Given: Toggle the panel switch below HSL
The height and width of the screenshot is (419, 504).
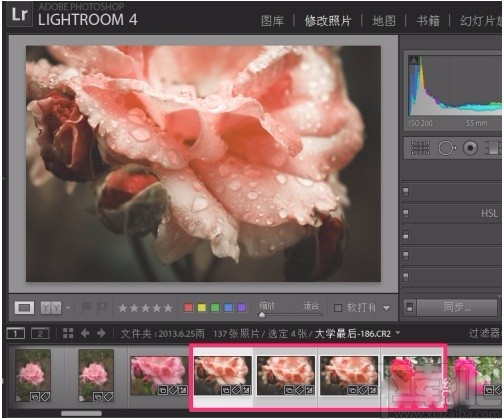Looking at the screenshot, I should pyautogui.click(x=406, y=235).
